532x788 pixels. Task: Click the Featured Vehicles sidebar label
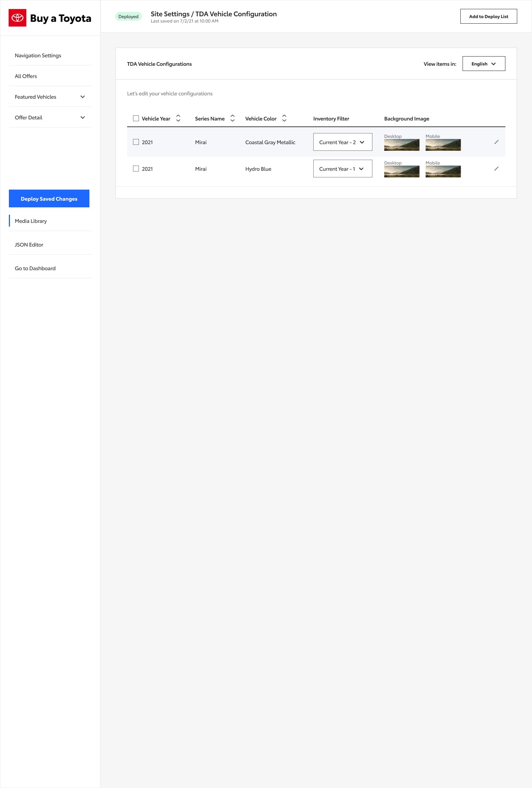pos(35,97)
